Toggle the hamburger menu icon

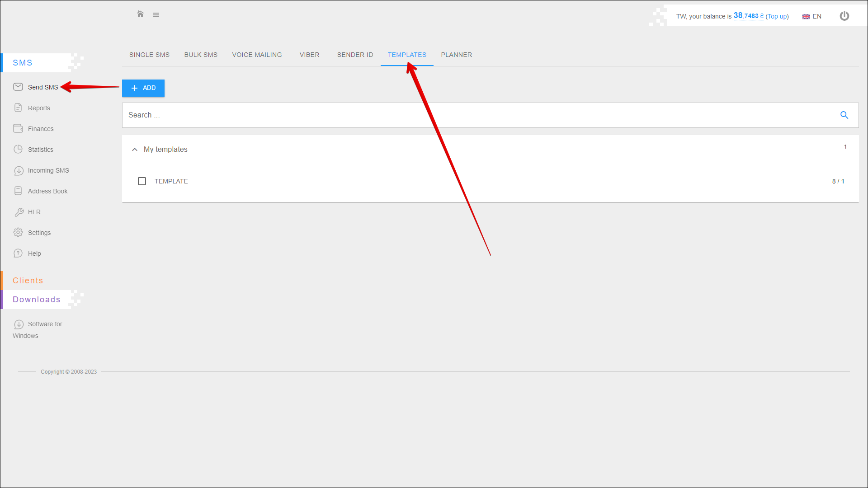(x=156, y=15)
